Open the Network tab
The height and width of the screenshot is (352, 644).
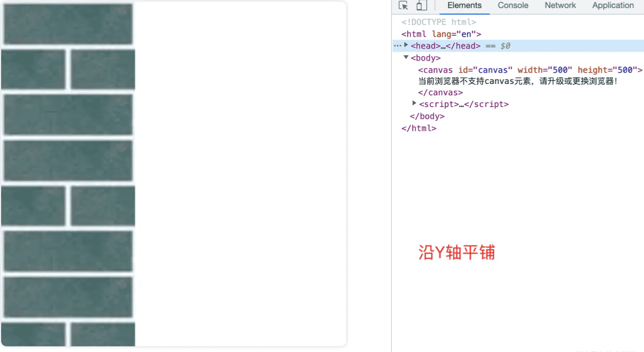coord(560,6)
